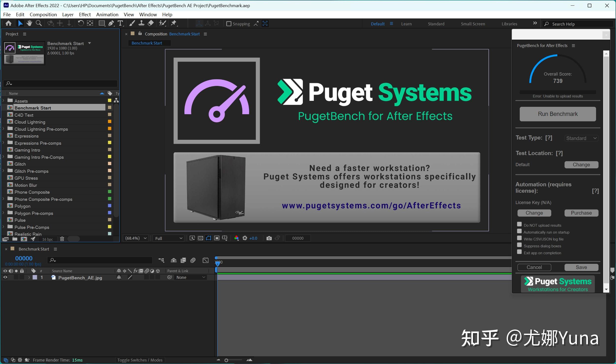Screen dimensions: 616x364
Task: Toggle frame blending switch in timeline
Action: [x=183, y=260]
